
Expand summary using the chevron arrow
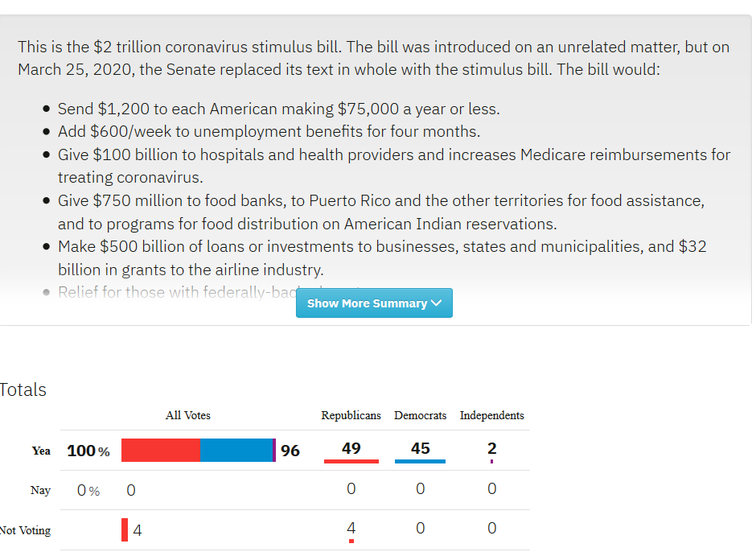coord(437,303)
